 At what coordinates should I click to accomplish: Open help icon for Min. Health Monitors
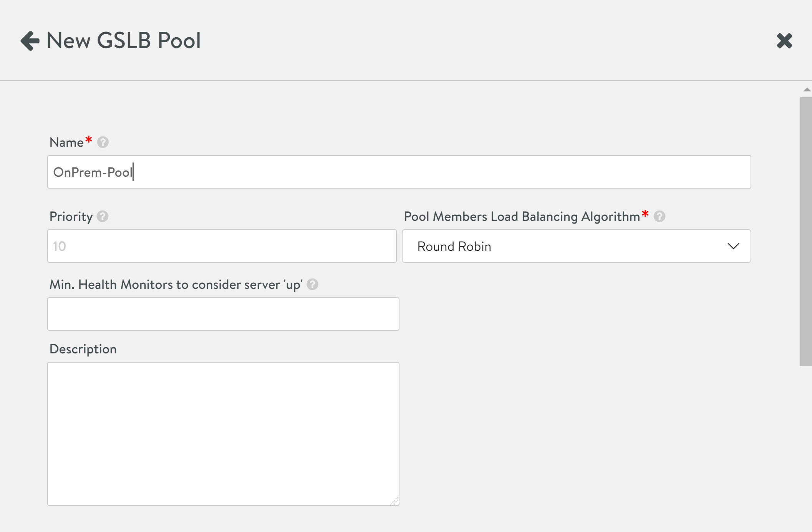[x=312, y=285]
